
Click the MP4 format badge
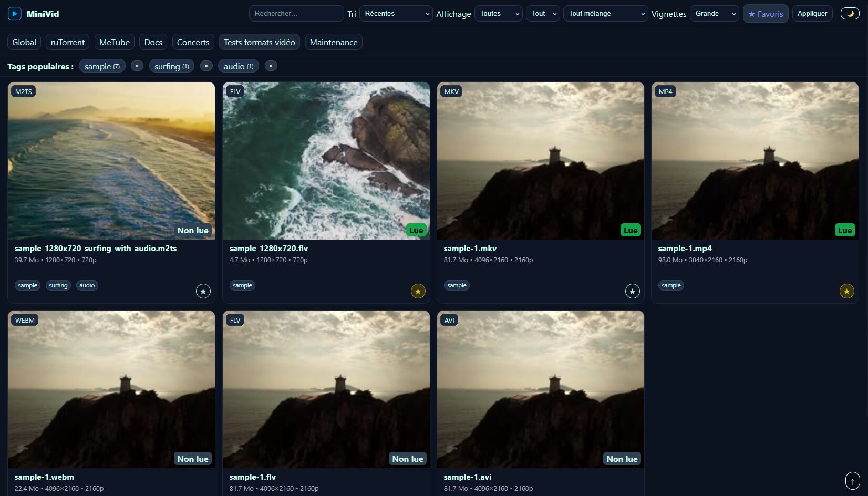(x=666, y=91)
